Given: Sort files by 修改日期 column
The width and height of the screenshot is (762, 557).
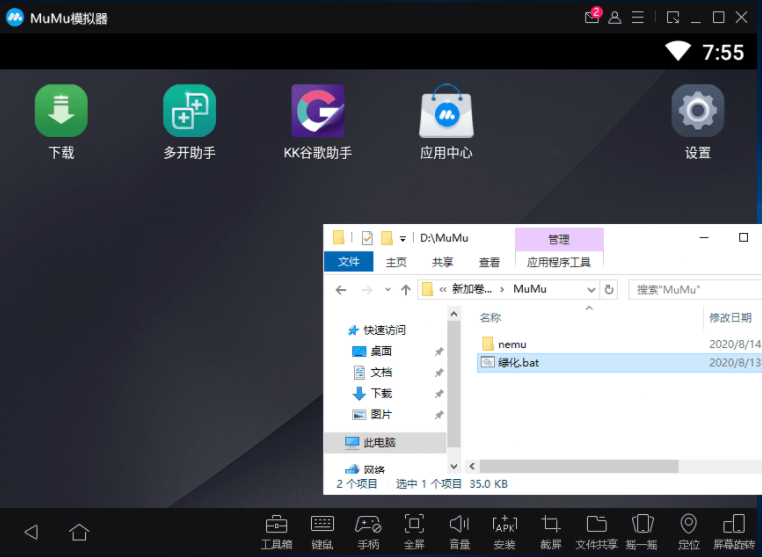Looking at the screenshot, I should pos(730,317).
